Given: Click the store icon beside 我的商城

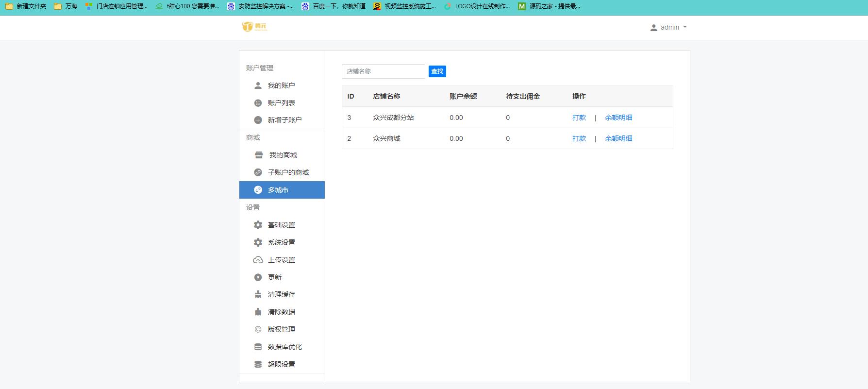Looking at the screenshot, I should click(259, 155).
